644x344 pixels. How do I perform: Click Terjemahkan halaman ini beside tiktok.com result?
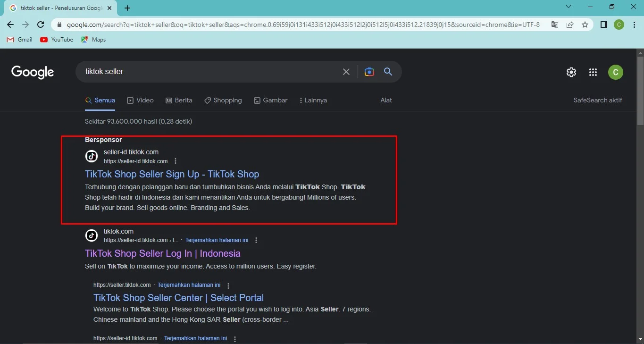(217, 240)
